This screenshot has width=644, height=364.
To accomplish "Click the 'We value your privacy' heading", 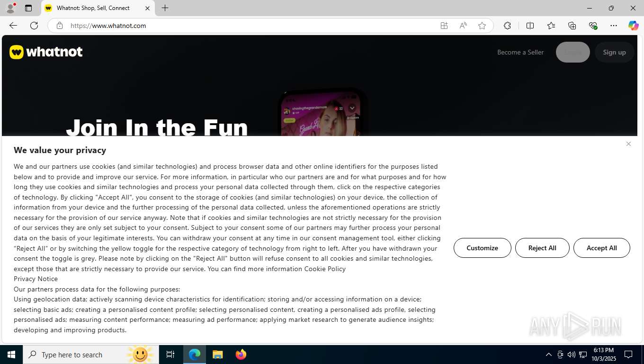I will (x=60, y=150).
